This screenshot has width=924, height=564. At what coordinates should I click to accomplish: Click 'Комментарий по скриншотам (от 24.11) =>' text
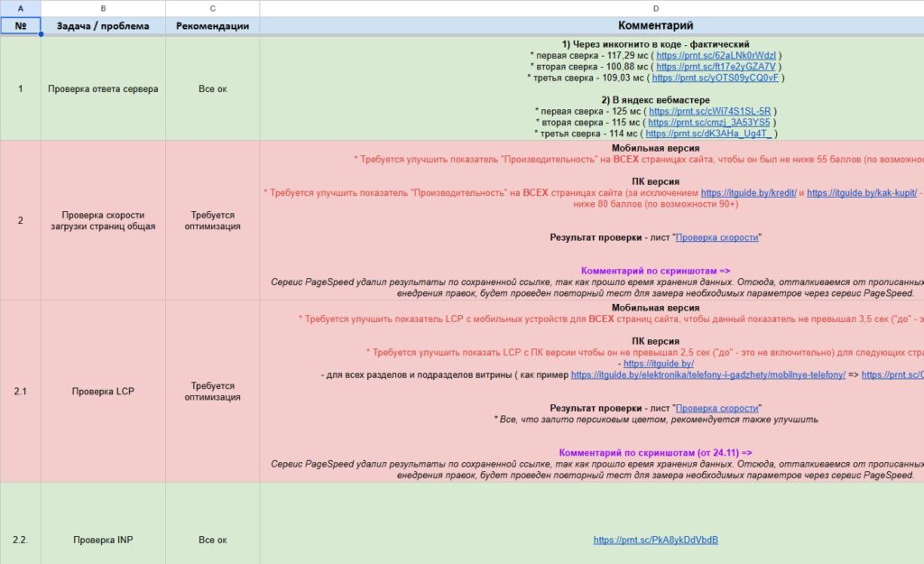coord(655,453)
